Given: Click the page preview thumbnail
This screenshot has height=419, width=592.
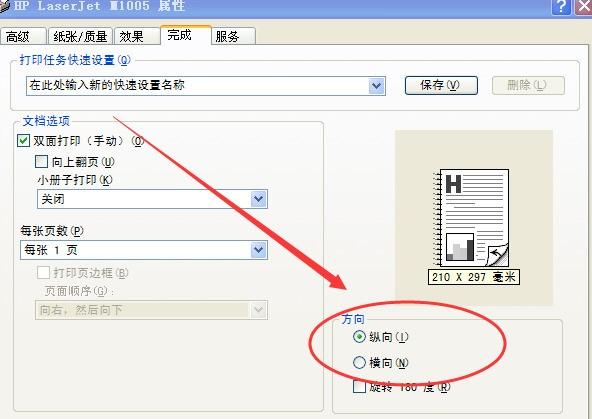Looking at the screenshot, I should [x=471, y=218].
